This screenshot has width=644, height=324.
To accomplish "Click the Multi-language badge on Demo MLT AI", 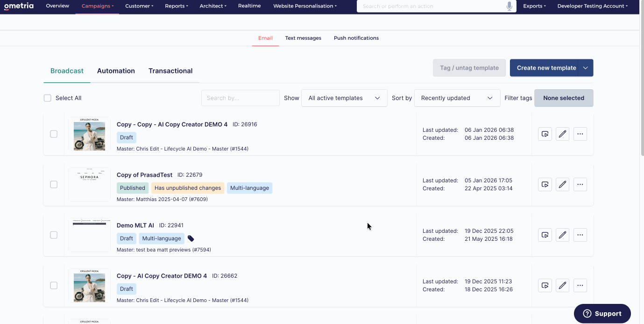I will tap(162, 238).
